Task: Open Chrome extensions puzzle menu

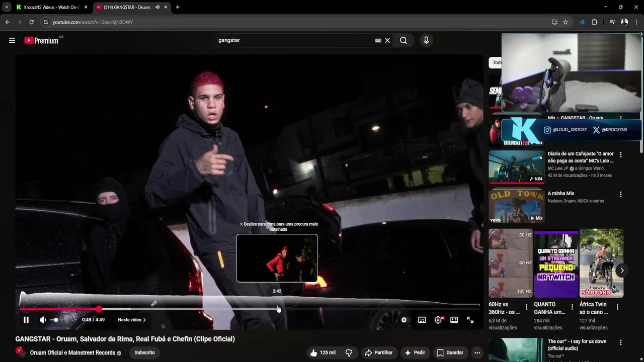Action: click(x=594, y=22)
